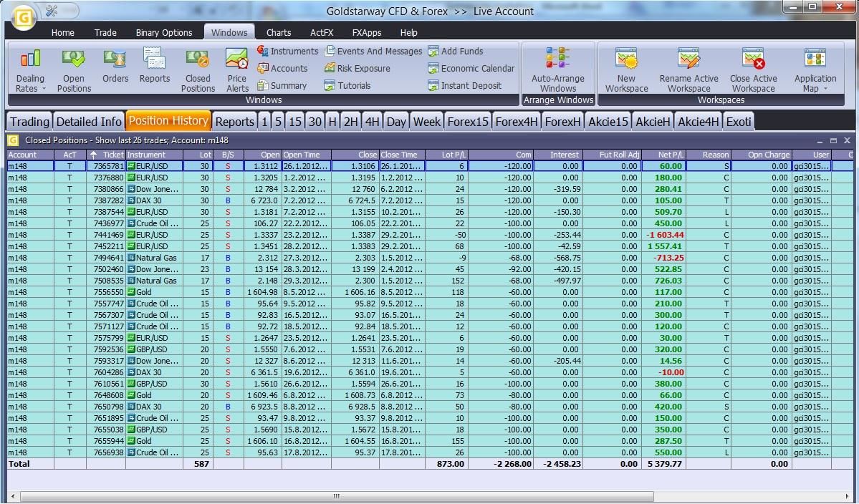Open the Charts ribbon tab
859x504 pixels.
278,32
